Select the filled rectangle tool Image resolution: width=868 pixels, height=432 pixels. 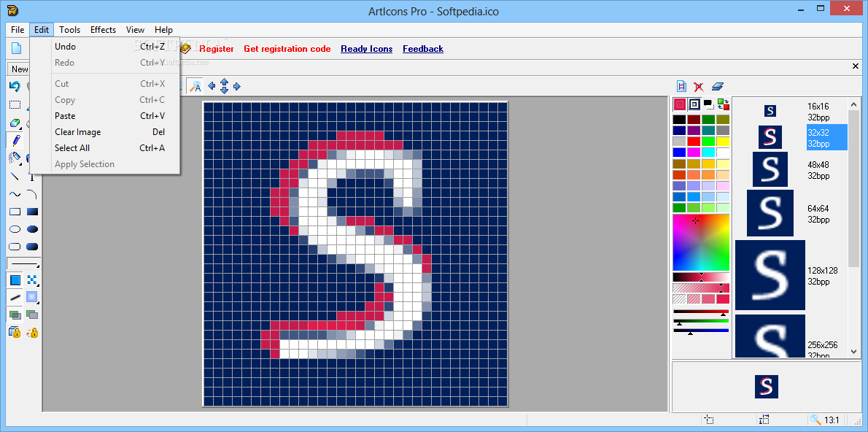(x=33, y=212)
